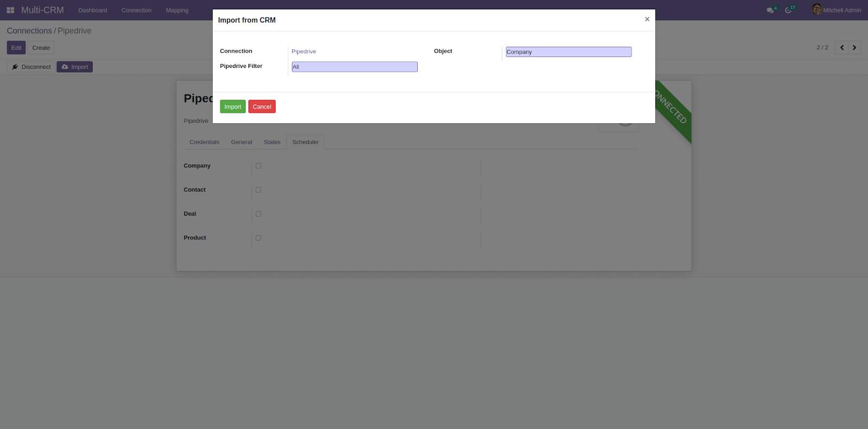Go to Connections breadcrumb
Screen dimensions: 868x429
29,31
